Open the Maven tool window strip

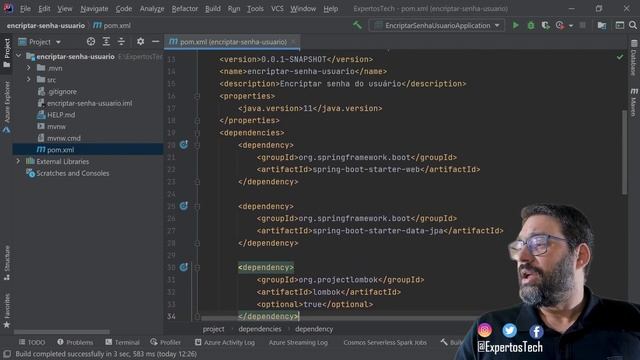tap(634, 102)
